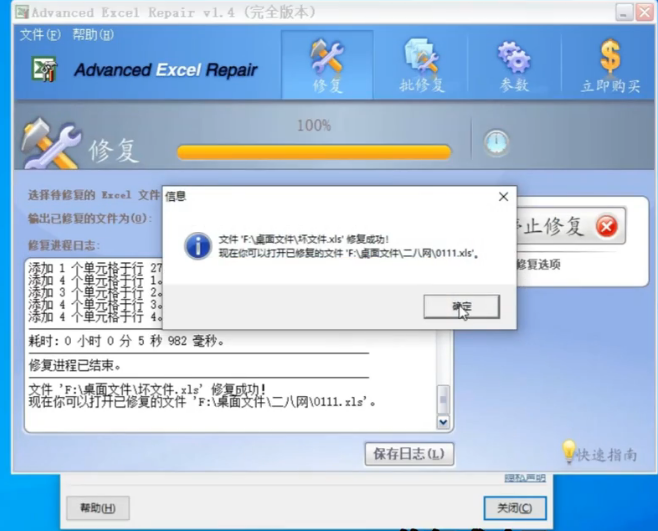This screenshot has width=658, height=531.
Task: Click 修复选项 repair options label
Action: point(538,264)
